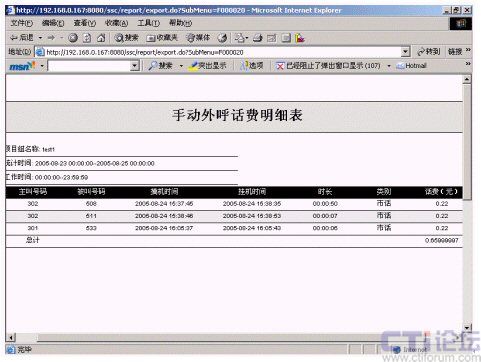Click the Go button beside the address bar
Image resolution: width=481 pixels, height=362 pixels.
point(429,52)
